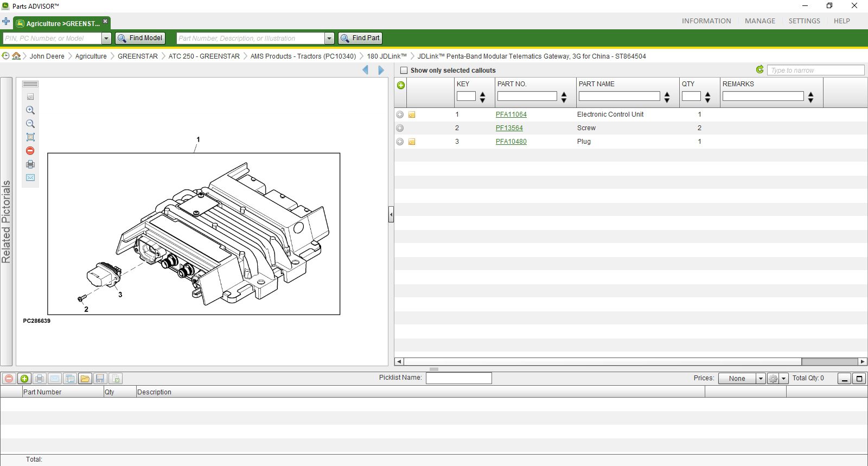Enable Show only selected callouts
Viewport: 868px width, 466px height.
pyautogui.click(x=404, y=71)
